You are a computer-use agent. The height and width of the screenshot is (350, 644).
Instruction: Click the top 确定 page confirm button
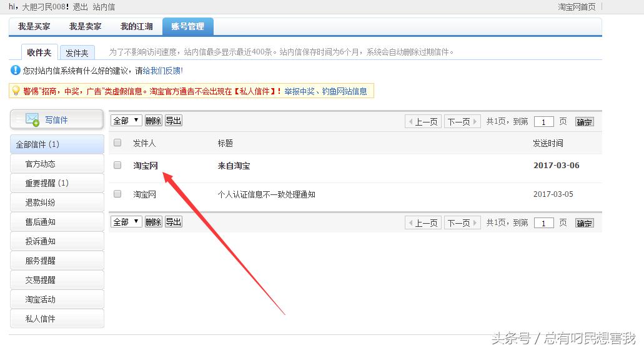click(584, 122)
